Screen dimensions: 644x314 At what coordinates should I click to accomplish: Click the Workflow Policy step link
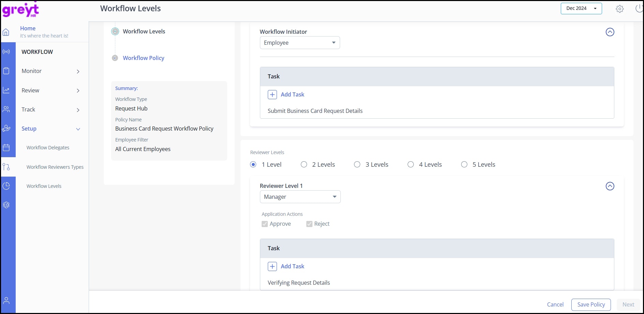pyautogui.click(x=144, y=58)
